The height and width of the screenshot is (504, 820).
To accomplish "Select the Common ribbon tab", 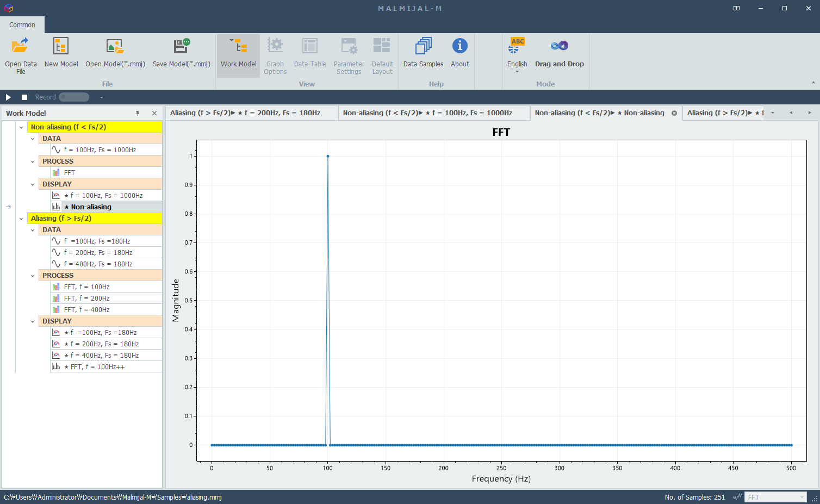I will tap(22, 25).
